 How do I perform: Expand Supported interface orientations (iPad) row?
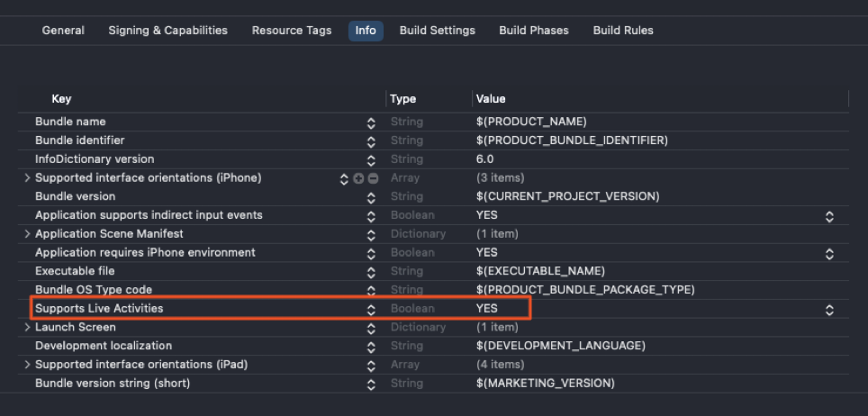(27, 365)
